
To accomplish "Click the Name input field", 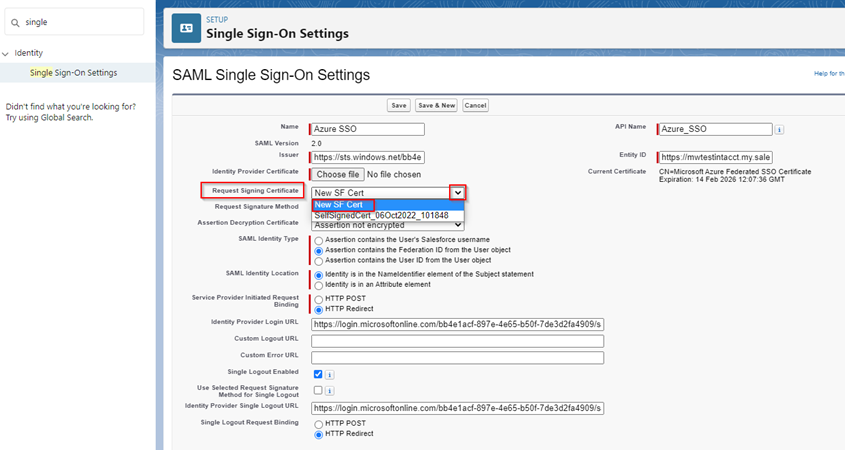I will click(368, 129).
